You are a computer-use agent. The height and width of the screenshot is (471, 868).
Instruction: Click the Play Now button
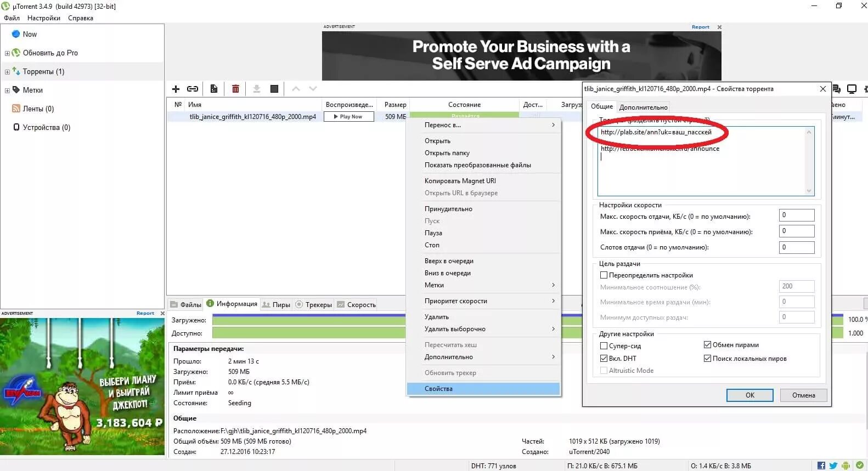click(x=349, y=116)
